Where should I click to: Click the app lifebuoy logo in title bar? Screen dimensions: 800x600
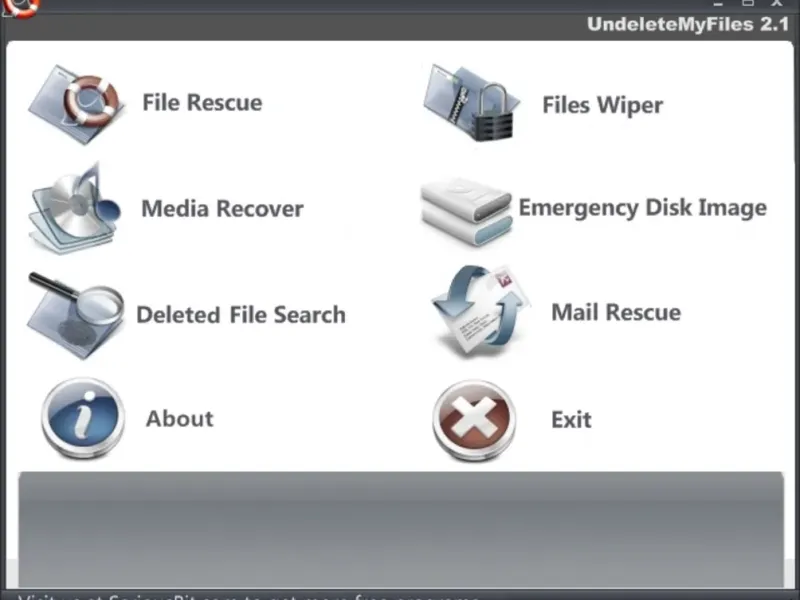pyautogui.click(x=20, y=7)
